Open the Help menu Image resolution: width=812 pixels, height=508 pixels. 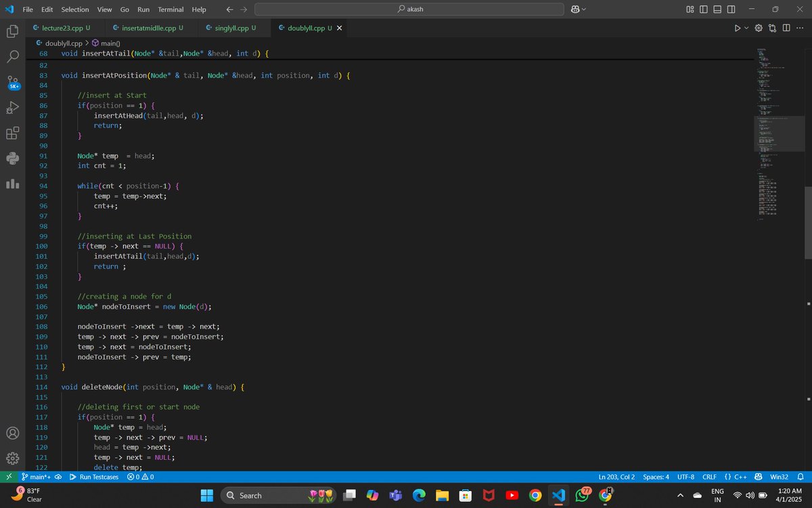[199, 9]
